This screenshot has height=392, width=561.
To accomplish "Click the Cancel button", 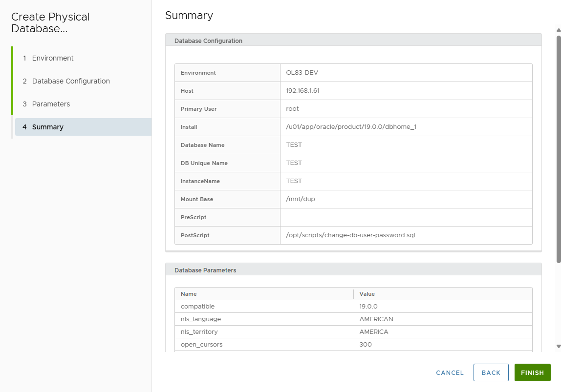I will (450, 372).
